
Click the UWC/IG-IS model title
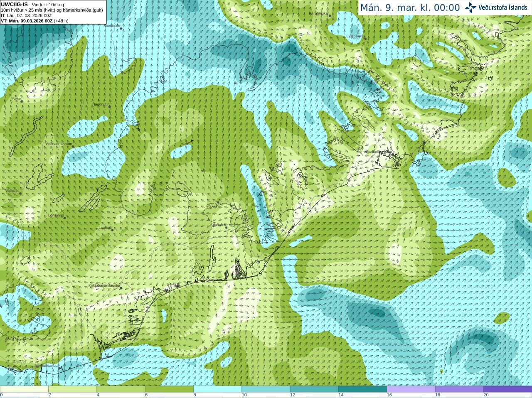click(15, 4)
